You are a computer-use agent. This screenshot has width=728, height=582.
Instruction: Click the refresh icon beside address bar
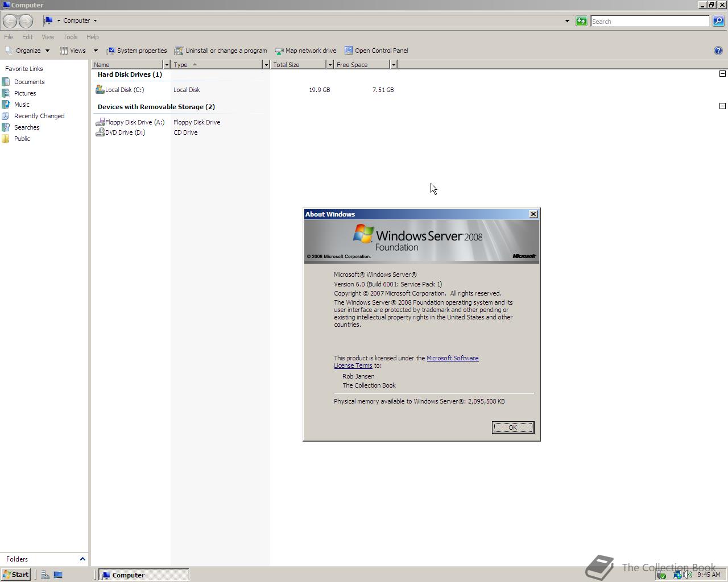[x=581, y=21]
